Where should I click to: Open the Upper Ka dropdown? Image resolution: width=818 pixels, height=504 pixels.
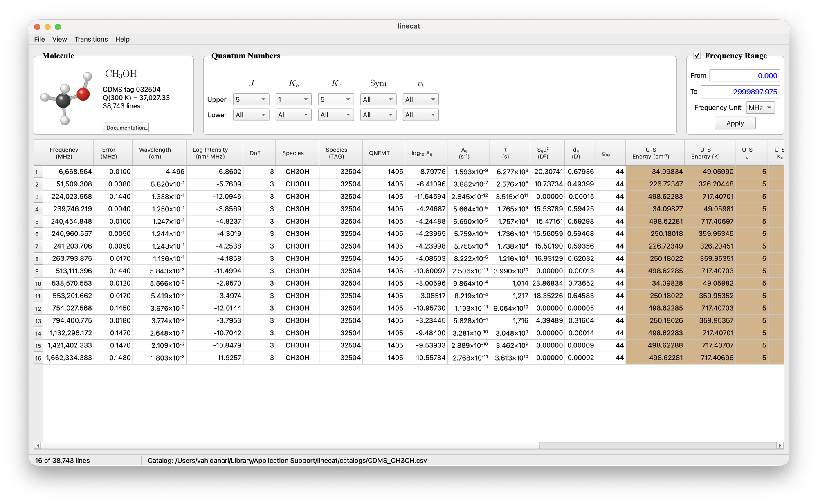coord(294,99)
